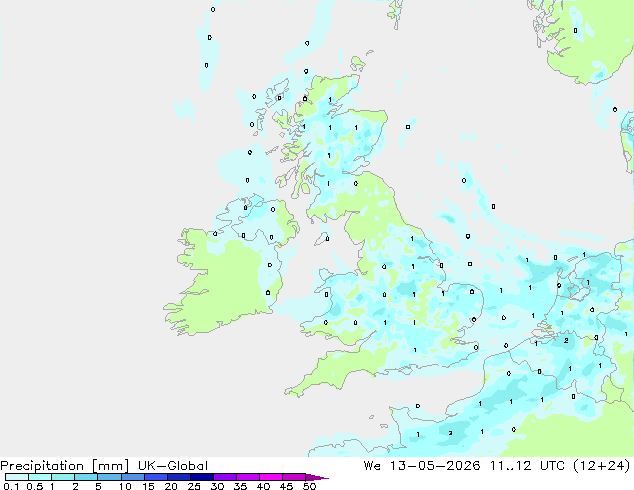Choose the 25–30 mm dark blue legend swatch
Screen dimensions: 634x490
202,477
